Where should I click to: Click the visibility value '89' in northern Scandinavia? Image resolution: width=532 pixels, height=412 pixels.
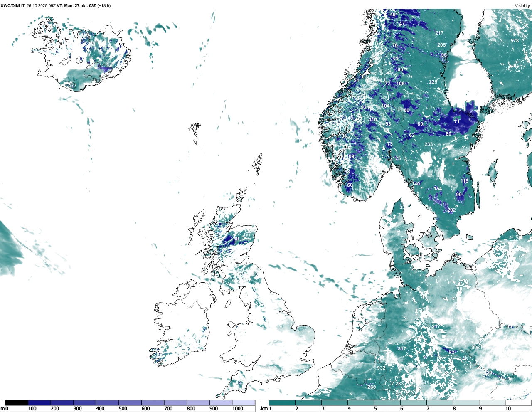(396, 59)
